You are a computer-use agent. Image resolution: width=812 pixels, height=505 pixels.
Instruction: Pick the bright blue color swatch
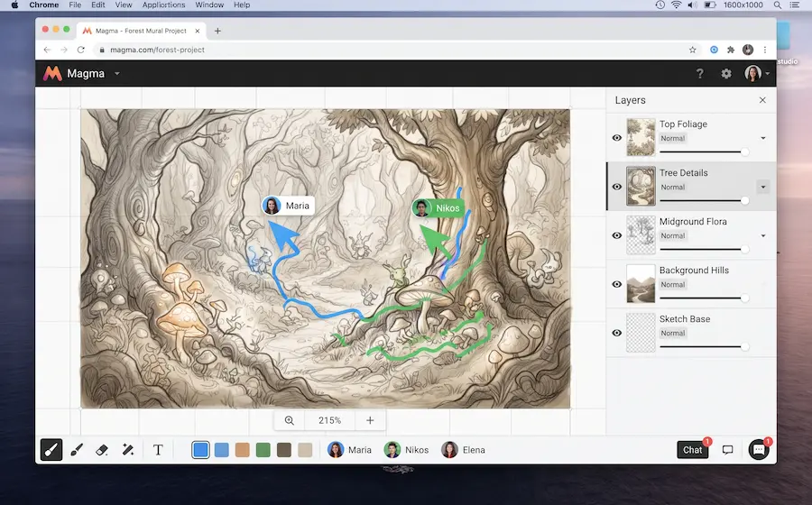click(200, 450)
